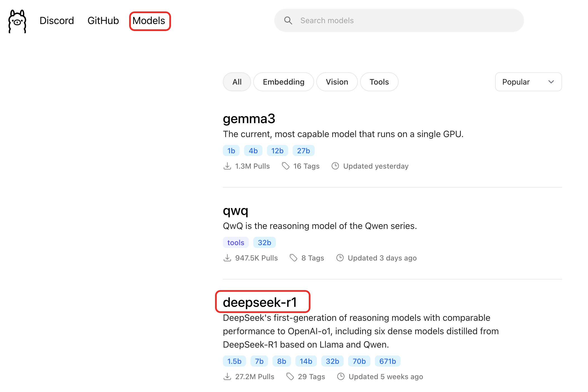Open the deepseek-r1 model page

260,302
